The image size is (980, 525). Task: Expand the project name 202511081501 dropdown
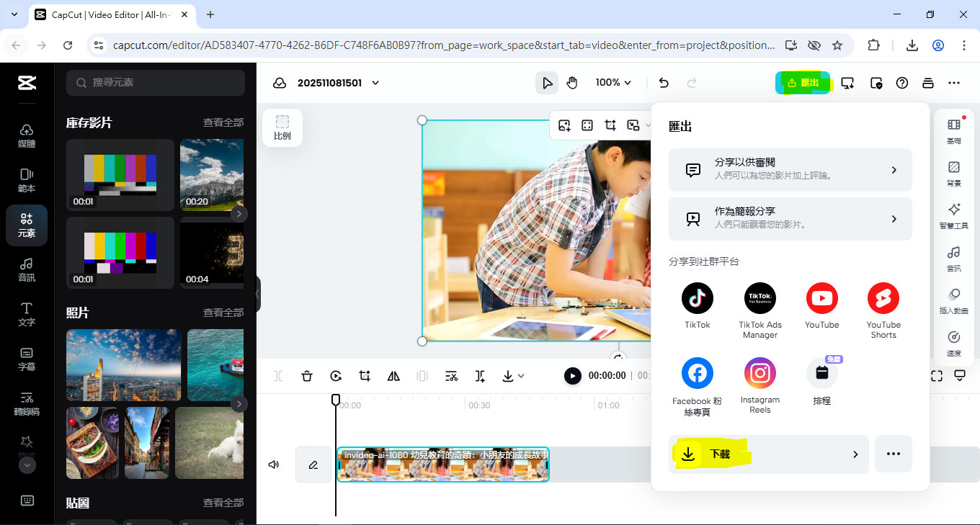375,83
